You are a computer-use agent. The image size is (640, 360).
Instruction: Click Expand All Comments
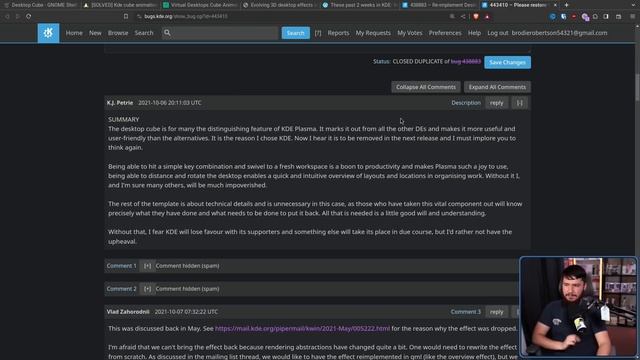pyautogui.click(x=497, y=87)
